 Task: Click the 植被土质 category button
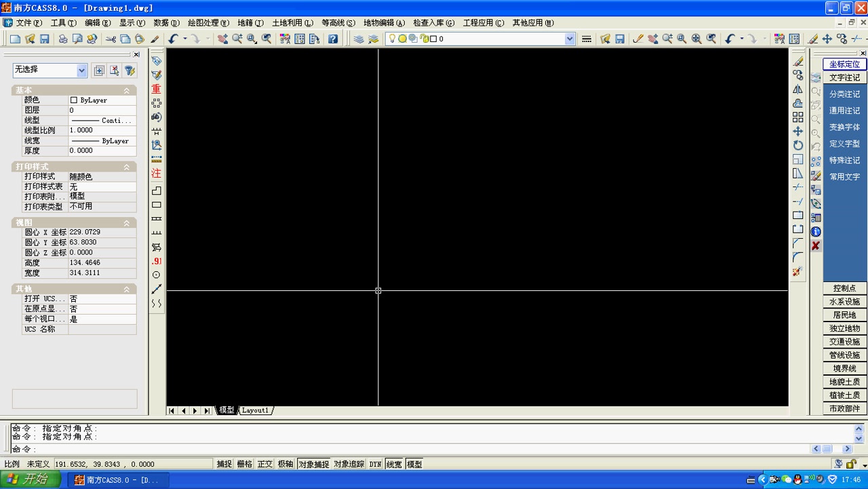point(844,395)
